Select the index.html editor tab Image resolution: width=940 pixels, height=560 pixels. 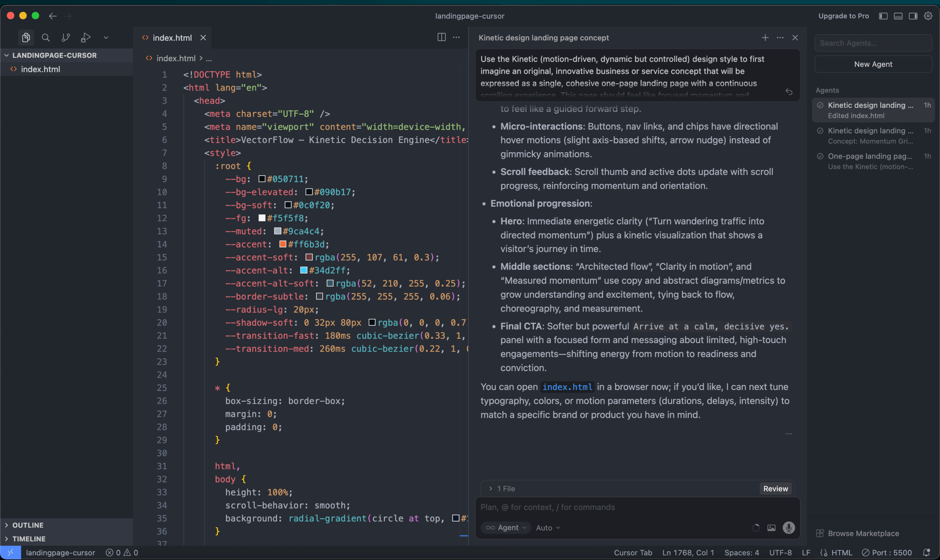(172, 38)
